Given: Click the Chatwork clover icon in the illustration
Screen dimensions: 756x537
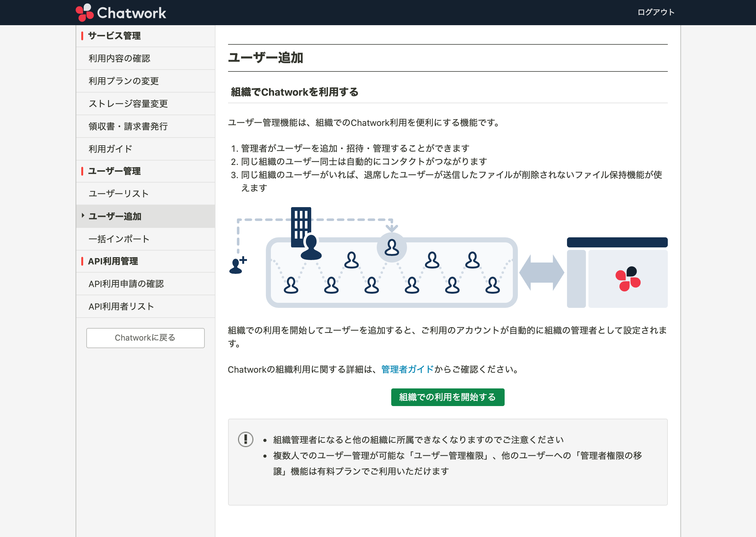Looking at the screenshot, I should [x=628, y=279].
